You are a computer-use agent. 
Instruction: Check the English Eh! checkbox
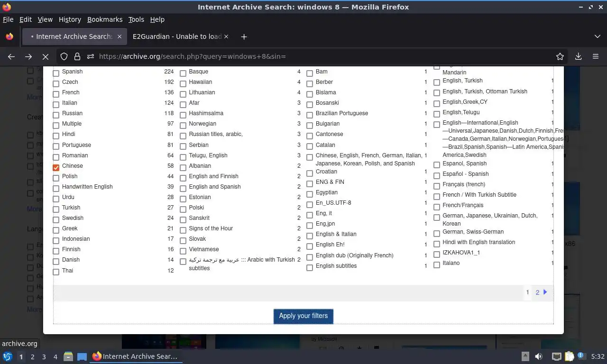tap(310, 246)
